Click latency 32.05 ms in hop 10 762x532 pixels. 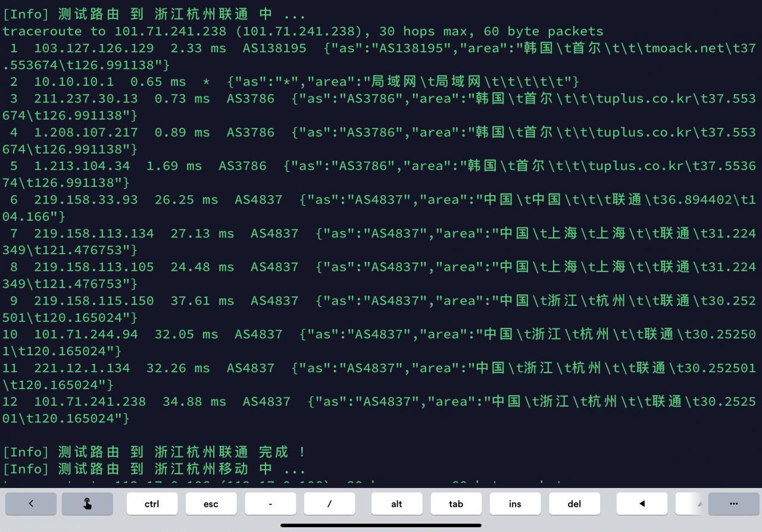[x=186, y=335]
